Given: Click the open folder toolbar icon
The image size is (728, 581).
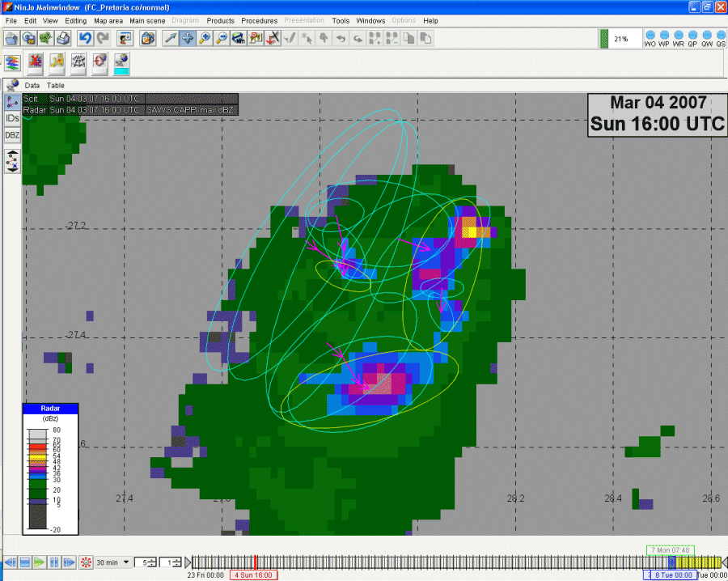Looking at the screenshot, I should [x=11, y=39].
